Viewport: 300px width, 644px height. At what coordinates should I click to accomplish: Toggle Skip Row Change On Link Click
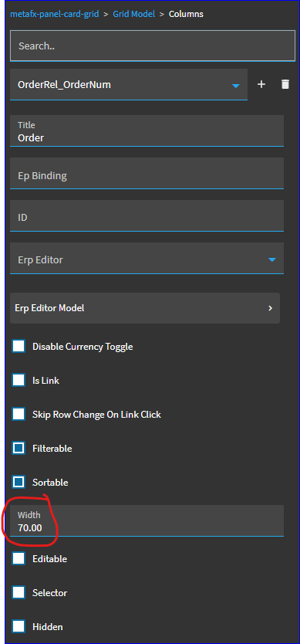[19, 414]
